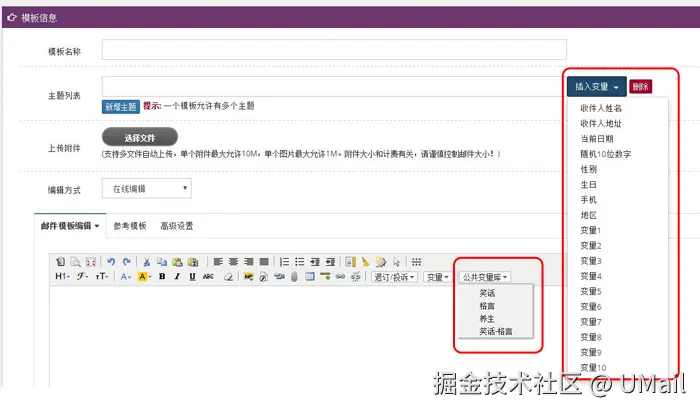Viewport: 700px width, 412px height.
Task: Open the 编辑方式 在线编辑 select box
Action: (147, 188)
